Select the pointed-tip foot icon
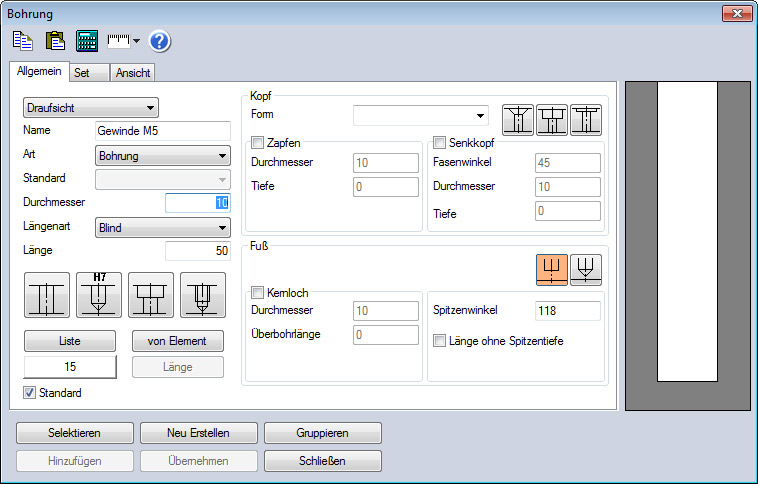758x484 pixels. point(586,269)
